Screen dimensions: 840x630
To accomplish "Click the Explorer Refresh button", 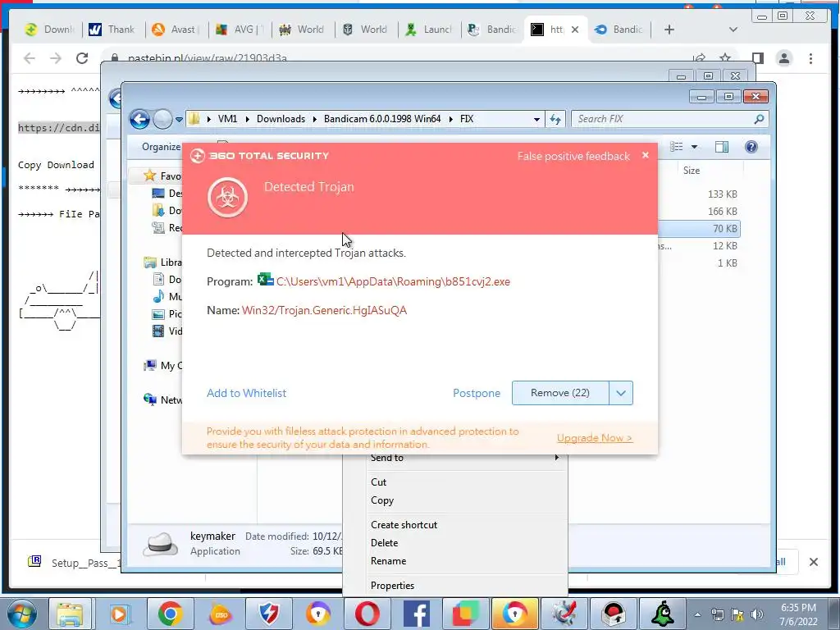I will pyautogui.click(x=555, y=120).
